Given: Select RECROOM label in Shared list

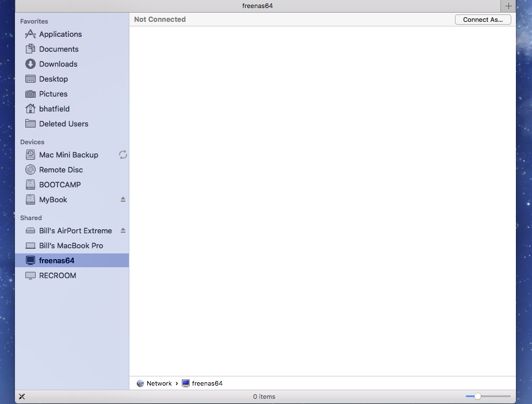Looking at the screenshot, I should [58, 275].
